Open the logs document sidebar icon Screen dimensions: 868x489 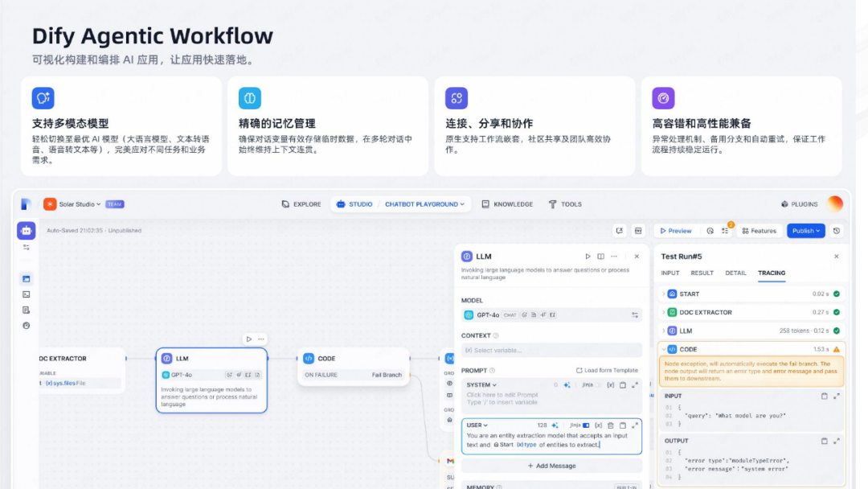[26, 310]
